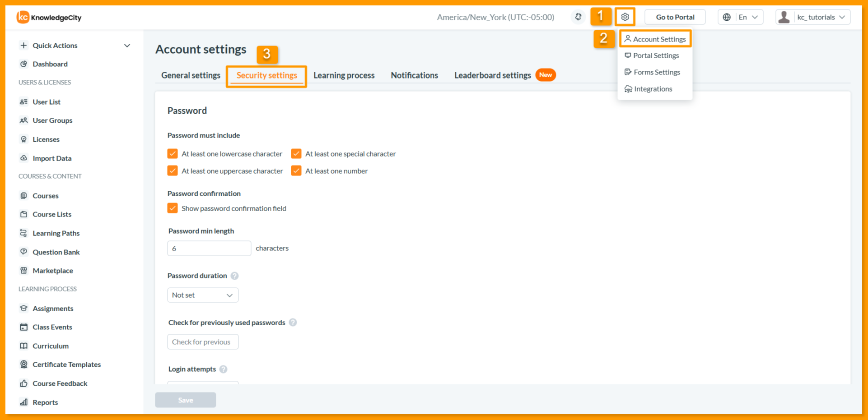Click the User Groups sidebar icon

pos(24,120)
